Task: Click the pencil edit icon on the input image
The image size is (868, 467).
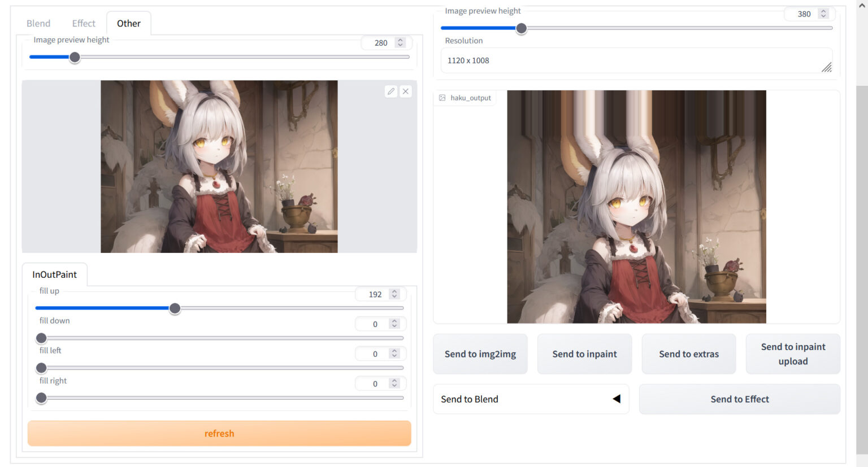Action: [x=390, y=91]
